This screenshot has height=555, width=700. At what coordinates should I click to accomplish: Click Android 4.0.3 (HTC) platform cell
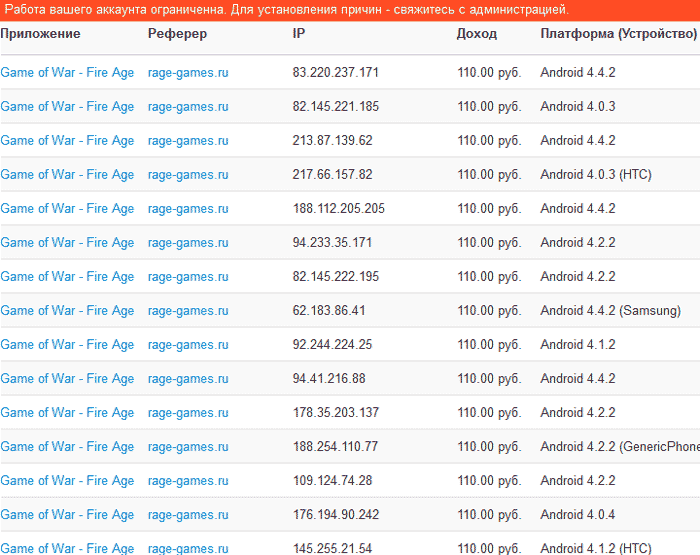pos(596,174)
